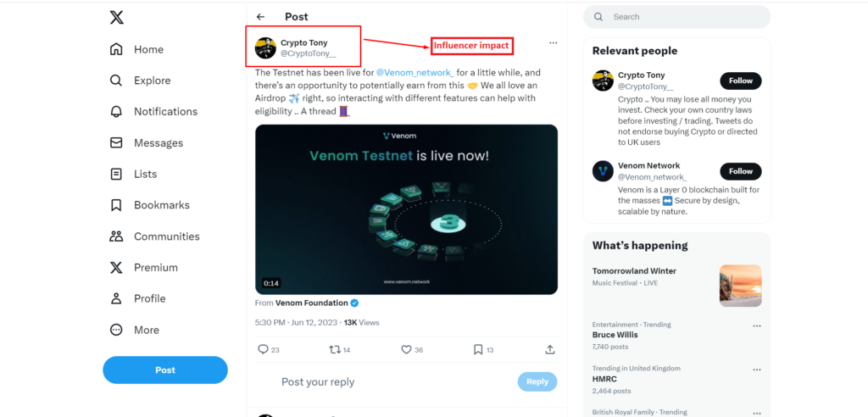The image size is (868, 417).
Task: Bookmark the post via bookmark icon
Action: pyautogui.click(x=478, y=349)
